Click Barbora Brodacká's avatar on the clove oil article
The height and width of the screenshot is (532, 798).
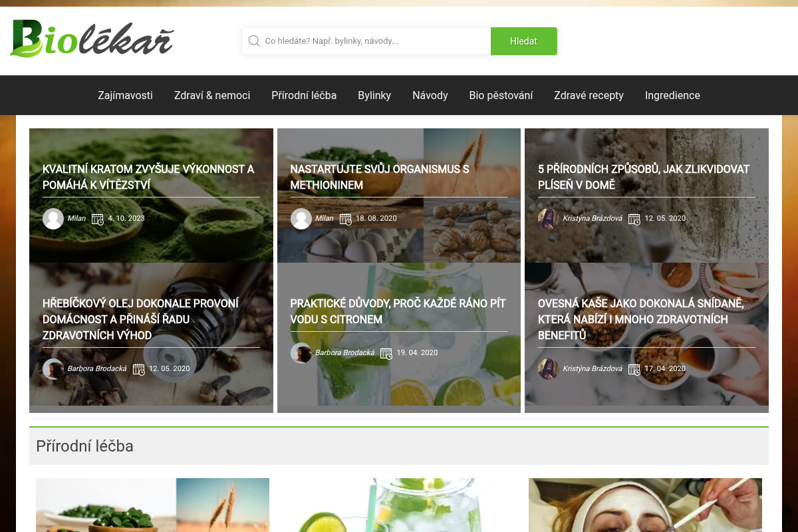53,369
